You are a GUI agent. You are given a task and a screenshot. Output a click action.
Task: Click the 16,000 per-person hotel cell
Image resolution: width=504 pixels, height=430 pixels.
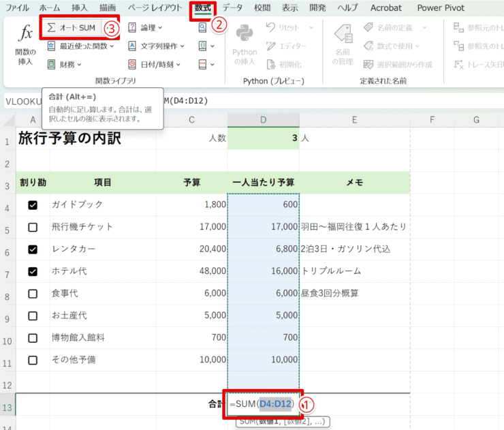coord(264,271)
